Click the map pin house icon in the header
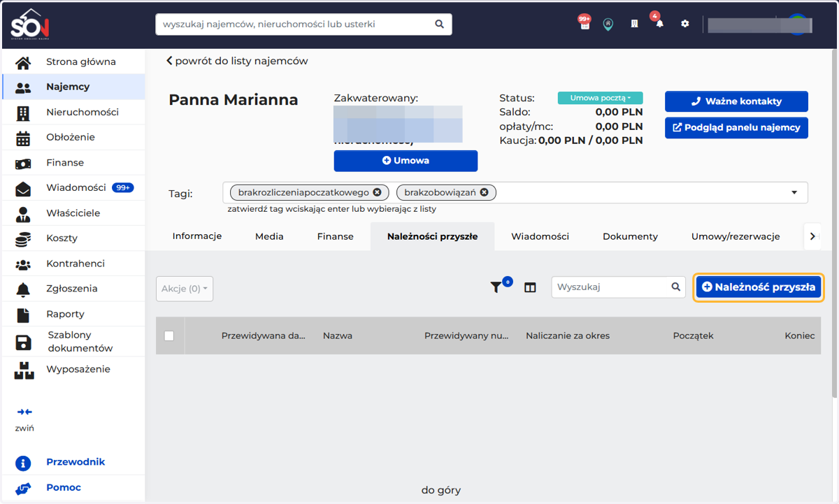Viewport: 839px width, 504px height. pyautogui.click(x=608, y=24)
